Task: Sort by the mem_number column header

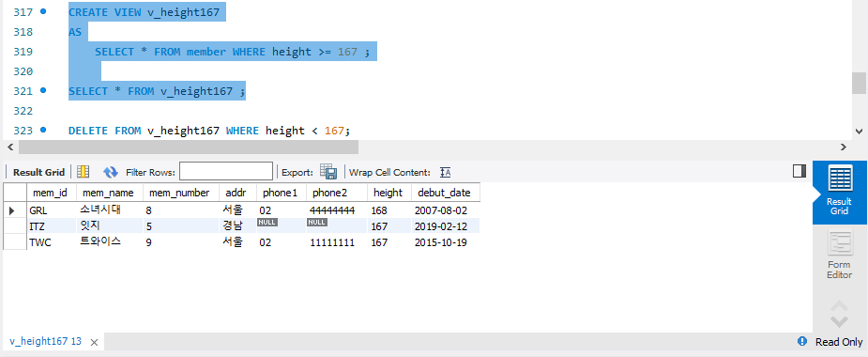Action: click(x=180, y=193)
